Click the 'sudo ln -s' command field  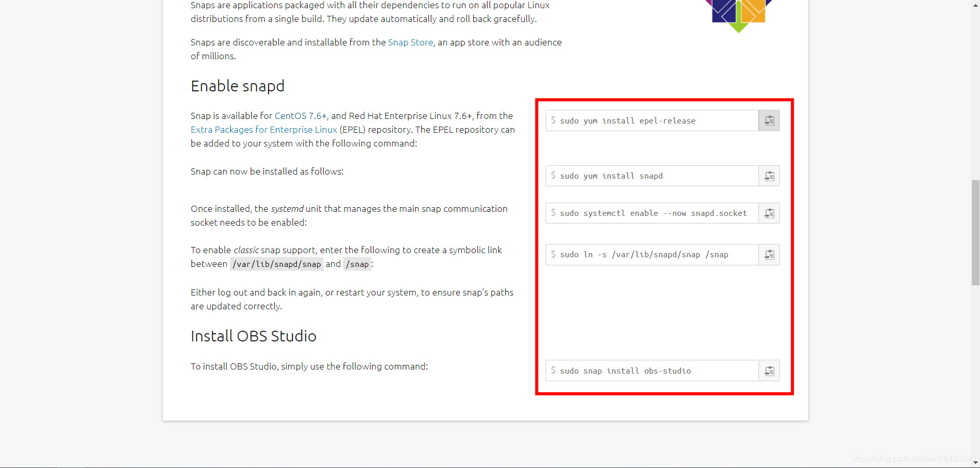[x=652, y=255]
